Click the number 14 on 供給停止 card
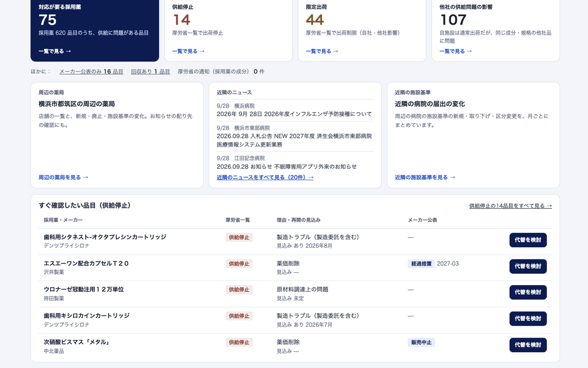 [x=181, y=20]
